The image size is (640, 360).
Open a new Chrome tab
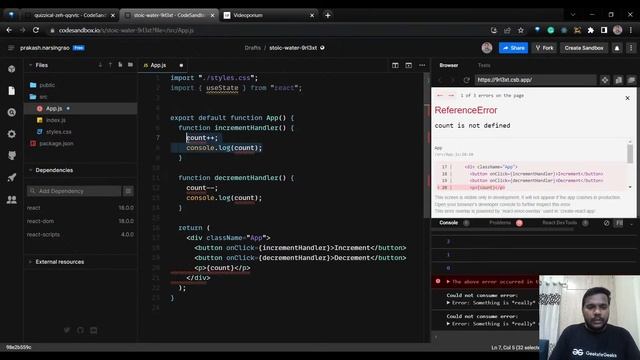328,15
